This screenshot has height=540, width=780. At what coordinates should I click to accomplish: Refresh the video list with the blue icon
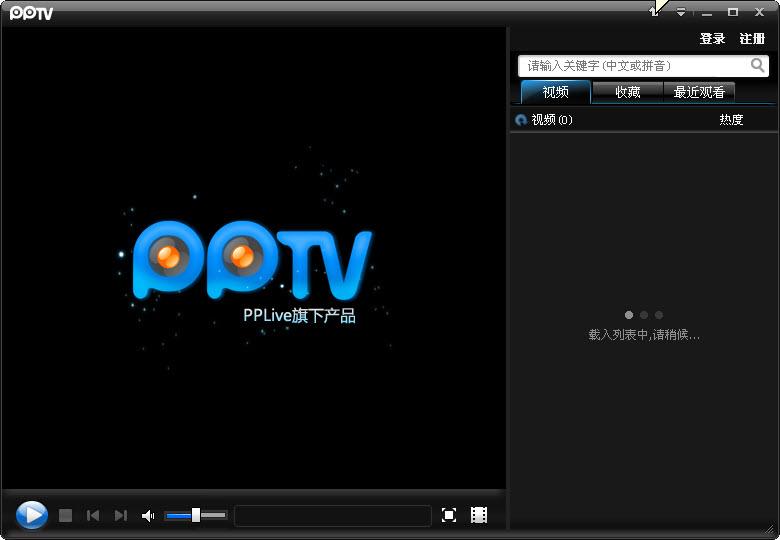521,120
